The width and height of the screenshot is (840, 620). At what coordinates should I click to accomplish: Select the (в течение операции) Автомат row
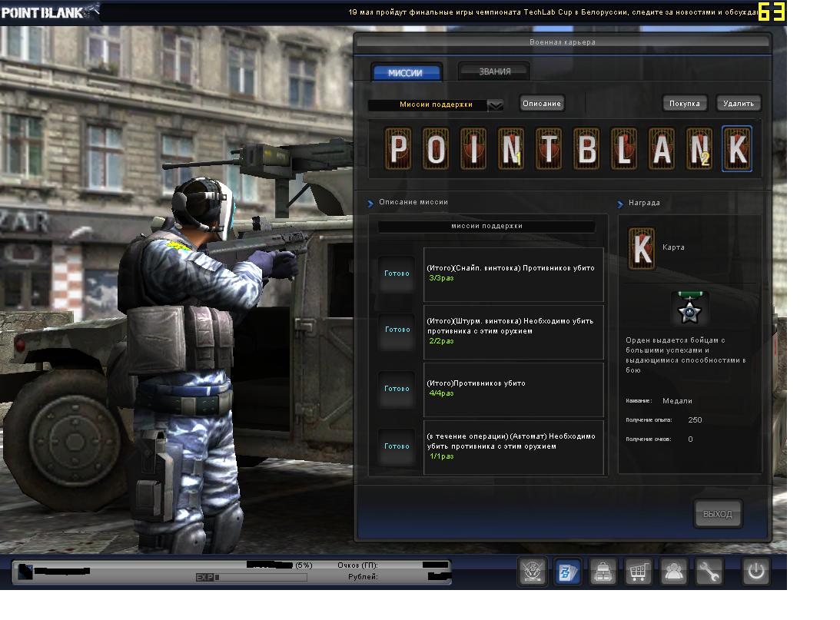click(513, 448)
